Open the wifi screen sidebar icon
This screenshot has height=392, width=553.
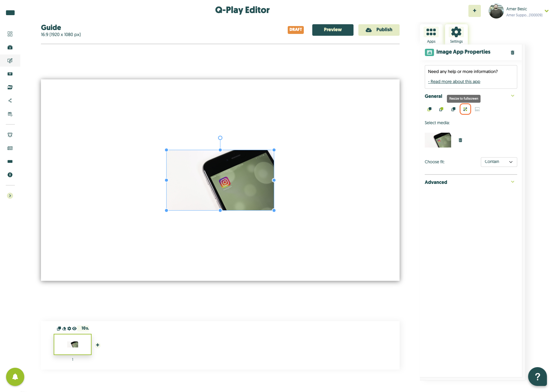(10, 74)
